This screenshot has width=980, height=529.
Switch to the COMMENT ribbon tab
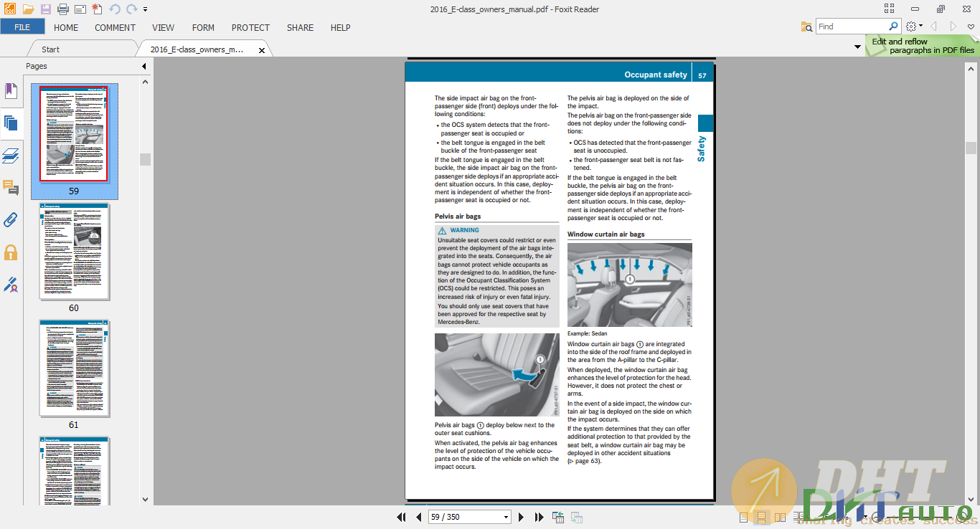115,27
